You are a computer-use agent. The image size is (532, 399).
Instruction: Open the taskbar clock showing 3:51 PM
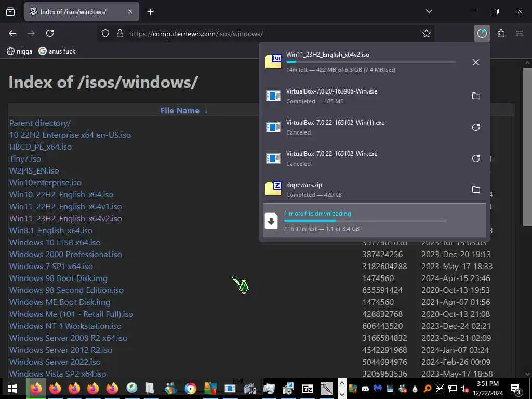[488, 389]
